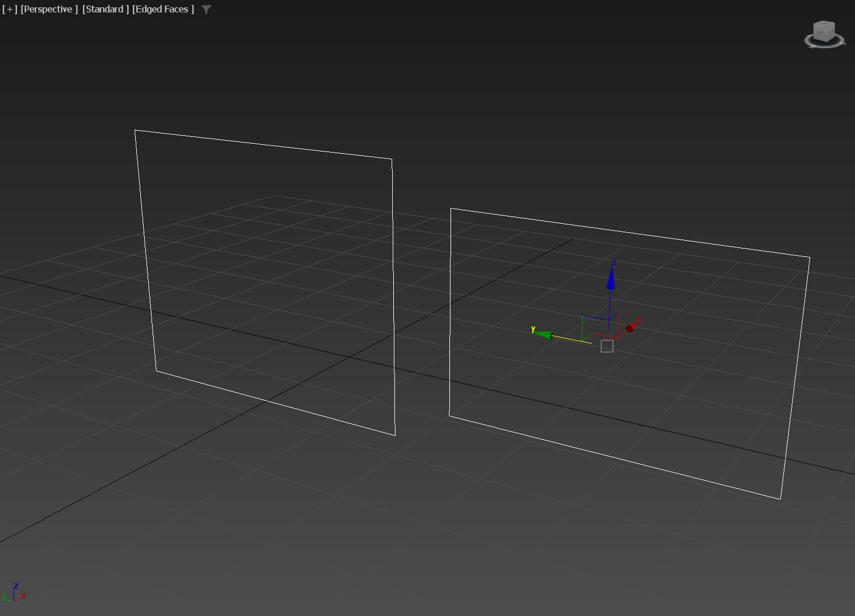Open the Perspective point-of-view menu

pos(49,9)
